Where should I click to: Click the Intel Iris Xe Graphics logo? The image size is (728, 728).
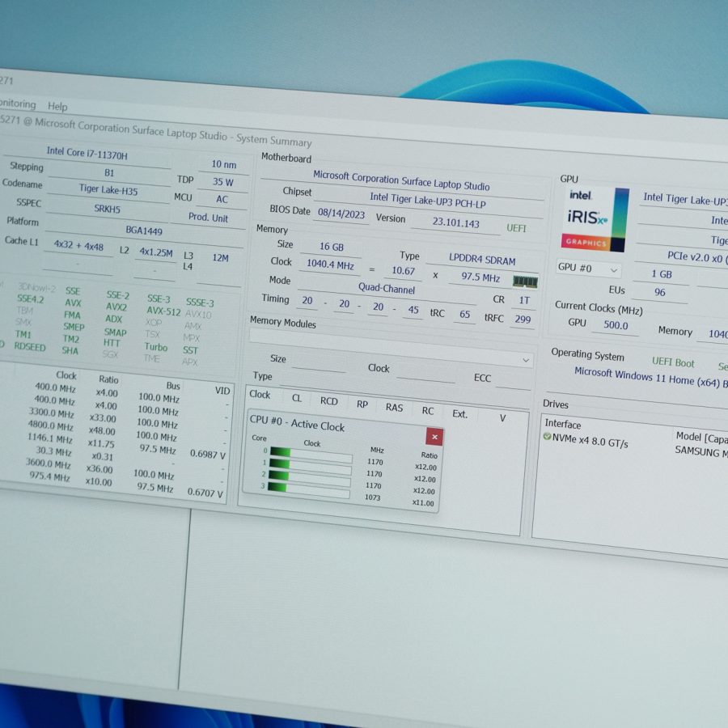pos(595,219)
